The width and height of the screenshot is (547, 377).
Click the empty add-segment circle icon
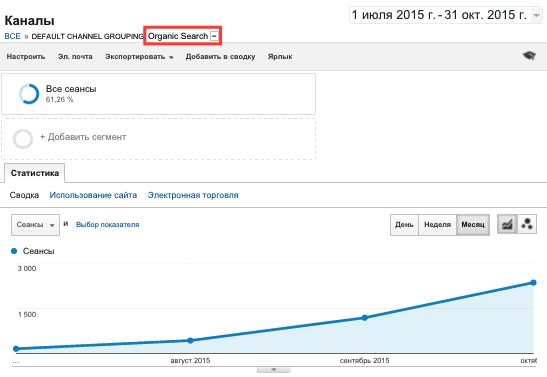tap(23, 138)
